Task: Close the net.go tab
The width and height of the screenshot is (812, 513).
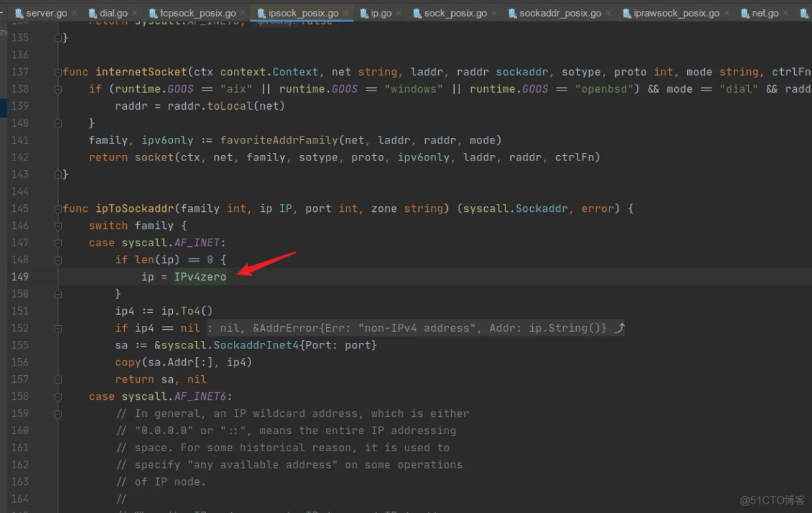Action: pyautogui.click(x=785, y=13)
